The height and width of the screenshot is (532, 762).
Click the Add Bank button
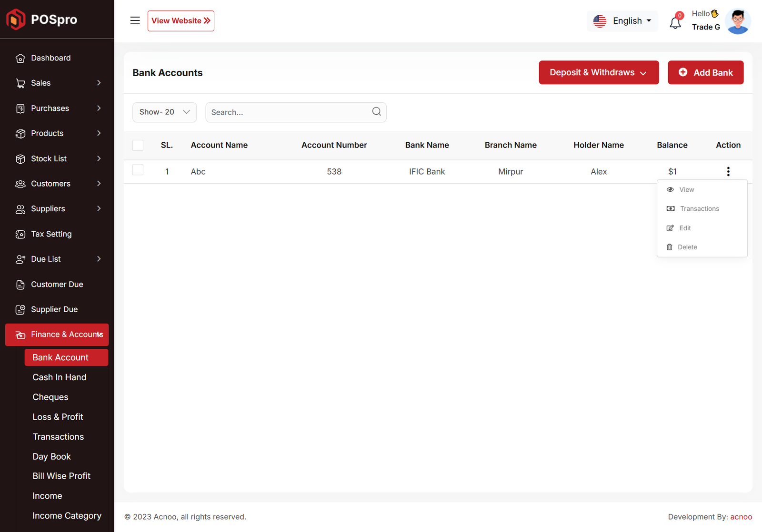pos(705,72)
